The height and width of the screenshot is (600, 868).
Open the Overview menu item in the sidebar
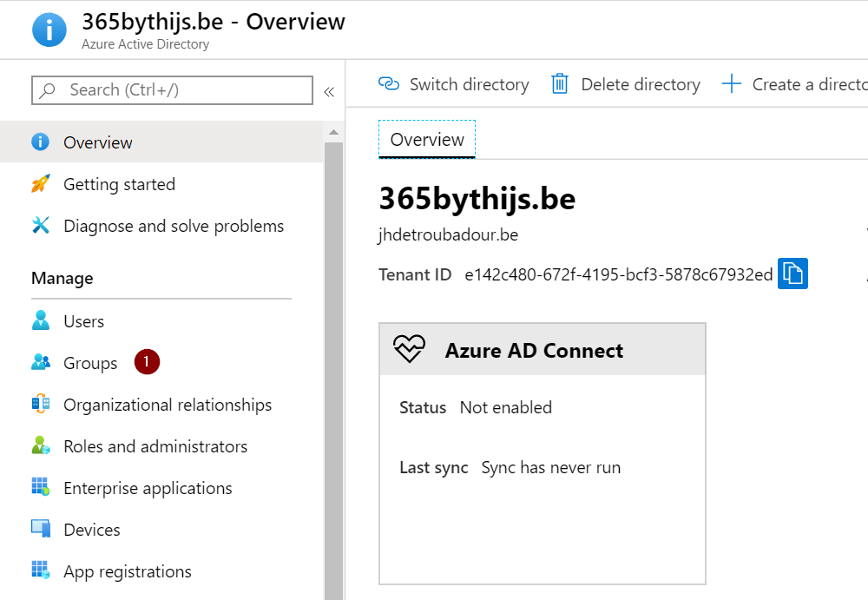[161, 142]
